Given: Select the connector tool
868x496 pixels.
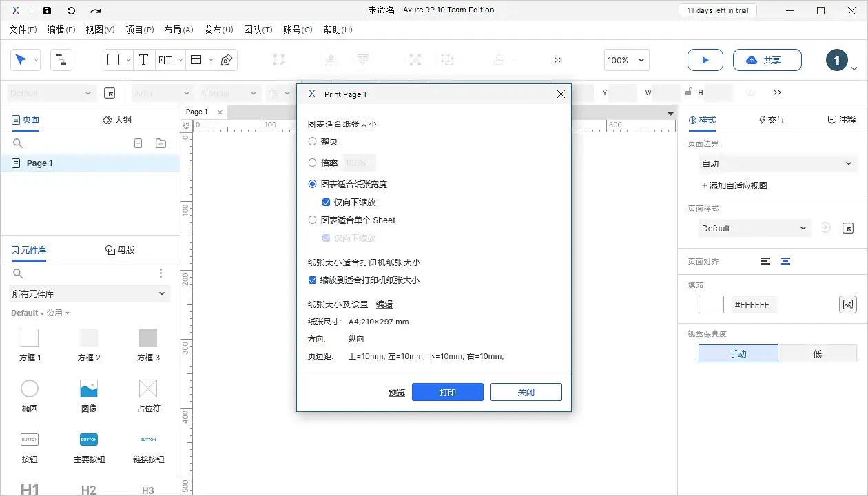Looking at the screenshot, I should (x=61, y=60).
